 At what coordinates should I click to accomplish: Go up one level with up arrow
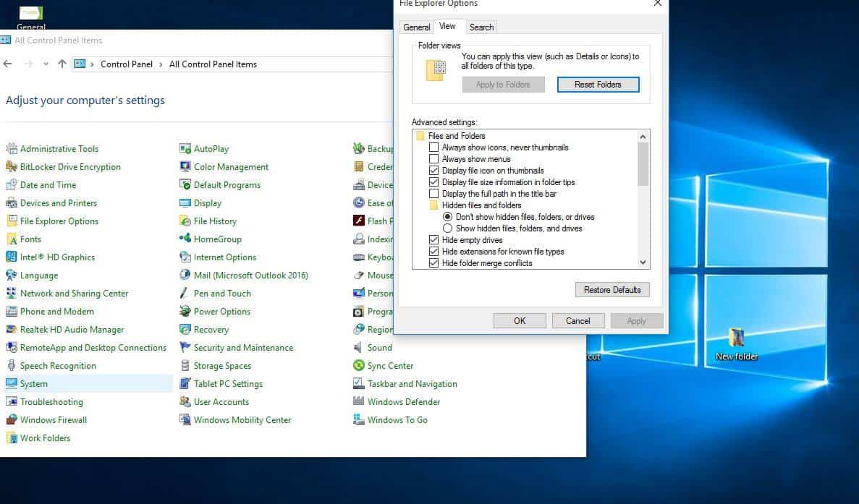(x=62, y=64)
